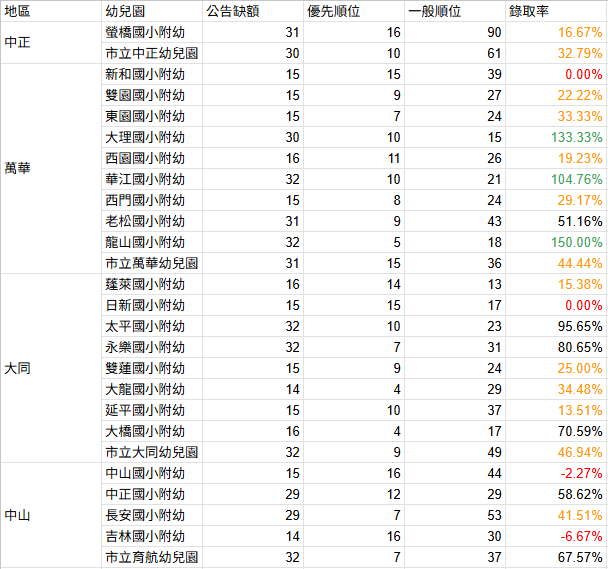Select the 太平國小附幼 cell
Viewport: 608px width, 569px height.
[152, 326]
